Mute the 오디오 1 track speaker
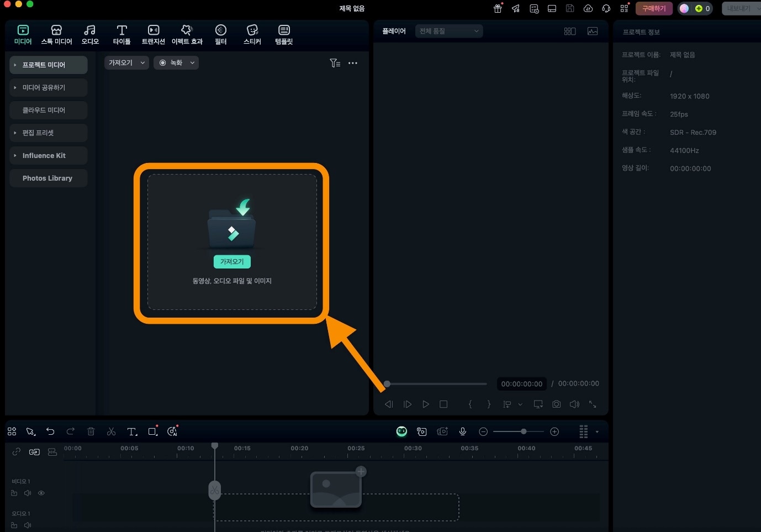 28,525
